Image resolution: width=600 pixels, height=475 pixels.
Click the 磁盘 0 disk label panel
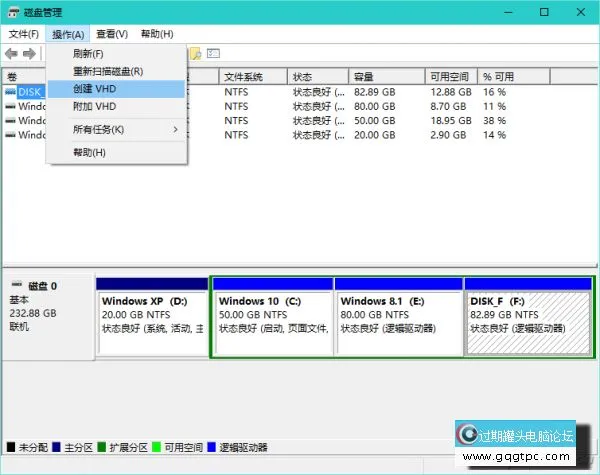[x=48, y=317]
